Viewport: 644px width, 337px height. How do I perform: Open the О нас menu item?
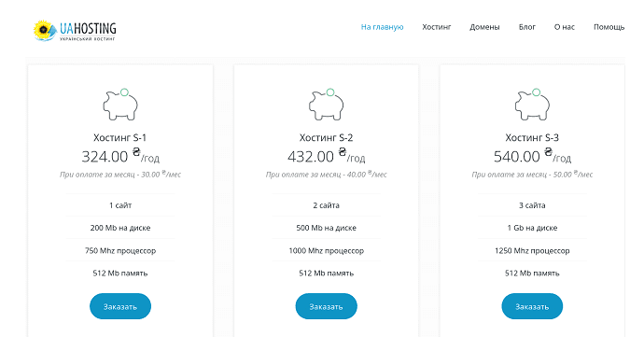pos(565,27)
